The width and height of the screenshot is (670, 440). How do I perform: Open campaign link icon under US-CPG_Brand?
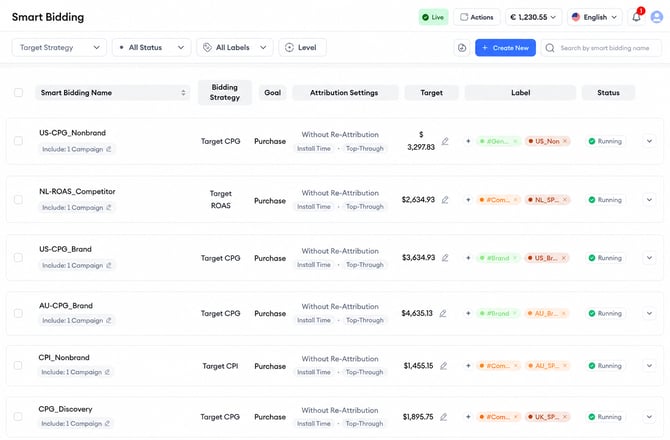click(109, 265)
